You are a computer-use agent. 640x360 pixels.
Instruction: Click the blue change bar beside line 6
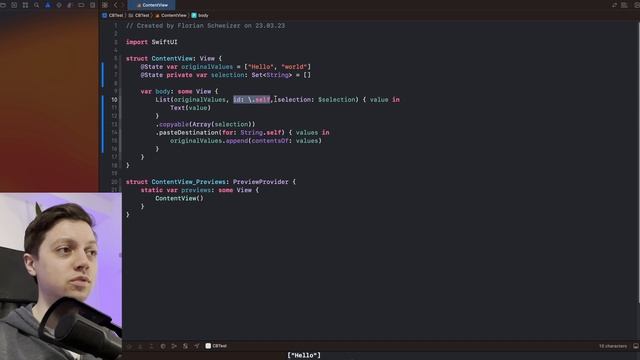click(102, 67)
